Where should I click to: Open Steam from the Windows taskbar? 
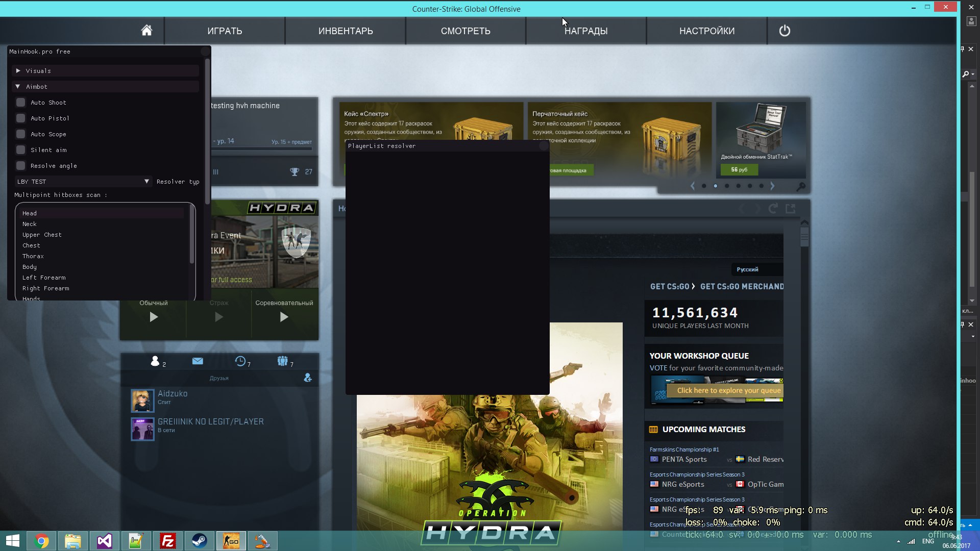coord(200,541)
